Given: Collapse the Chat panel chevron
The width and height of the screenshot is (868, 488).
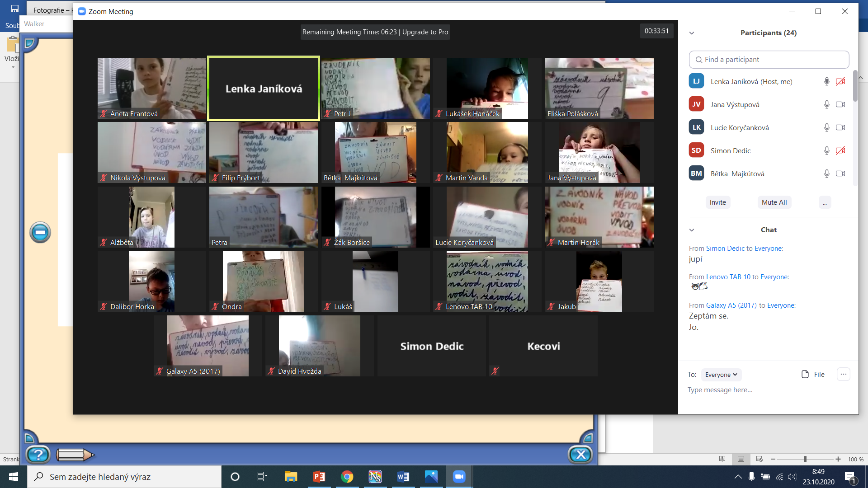Looking at the screenshot, I should point(692,230).
